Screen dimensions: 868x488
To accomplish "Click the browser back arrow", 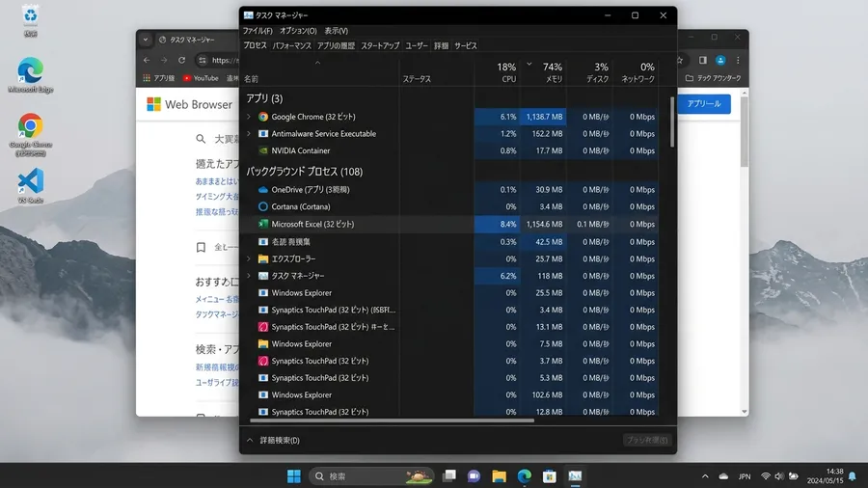I will [147, 60].
